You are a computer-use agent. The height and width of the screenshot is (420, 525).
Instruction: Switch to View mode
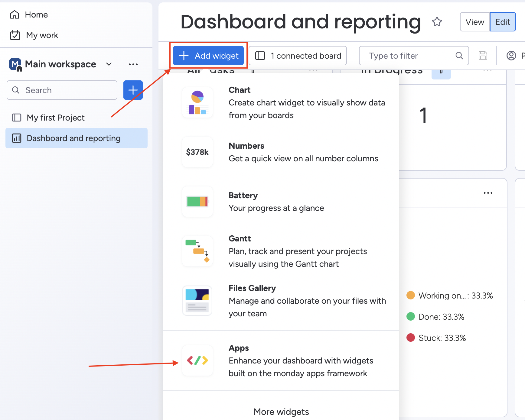[474, 21]
